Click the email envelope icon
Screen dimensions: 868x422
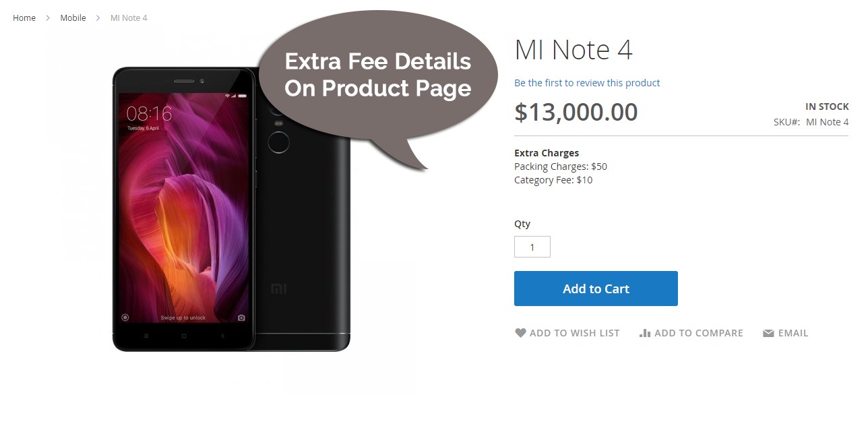(768, 333)
